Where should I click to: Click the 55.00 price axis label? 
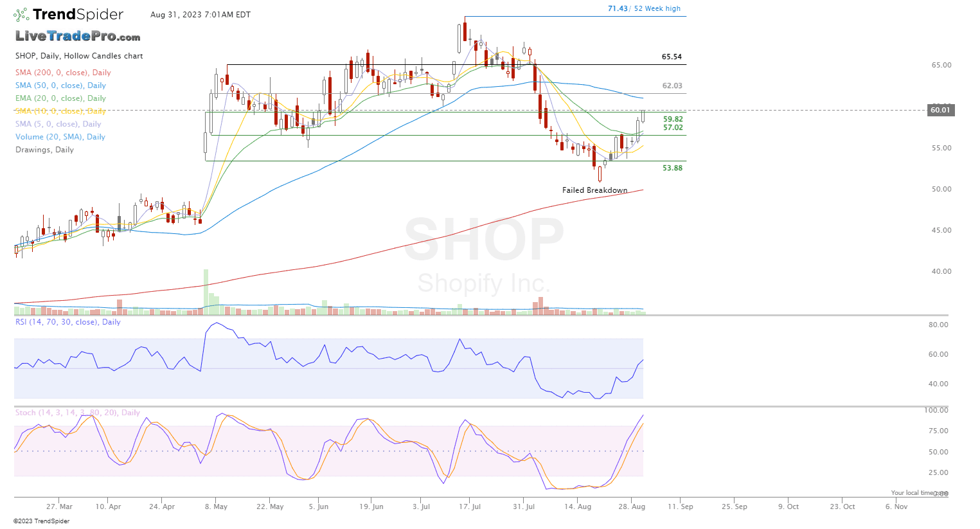coord(941,148)
